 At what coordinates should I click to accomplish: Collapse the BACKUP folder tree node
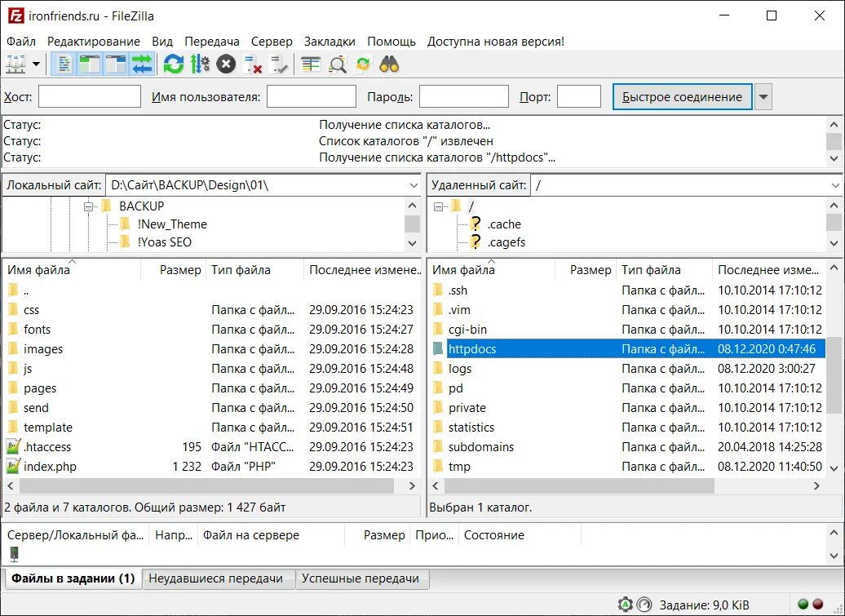[x=88, y=206]
